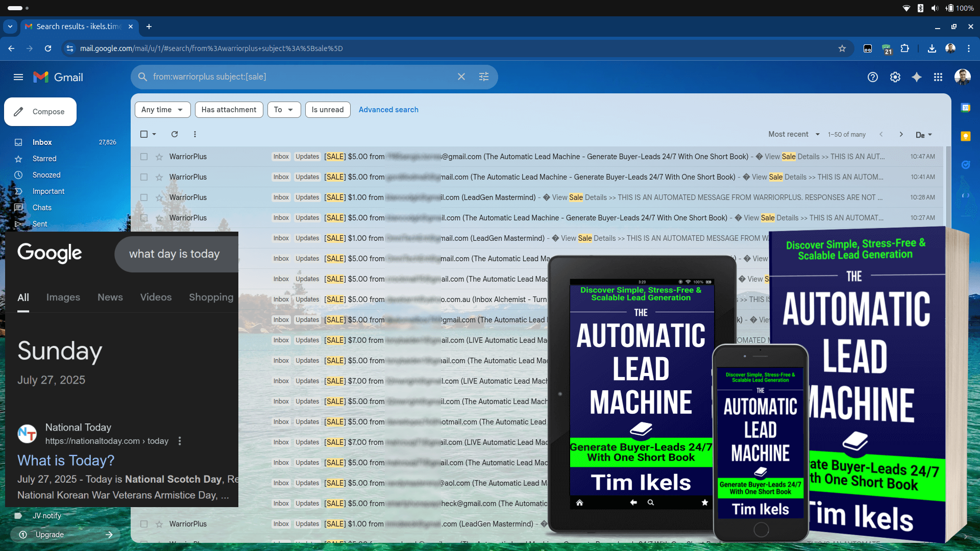Open the Google Tasks side panel icon

965,165
